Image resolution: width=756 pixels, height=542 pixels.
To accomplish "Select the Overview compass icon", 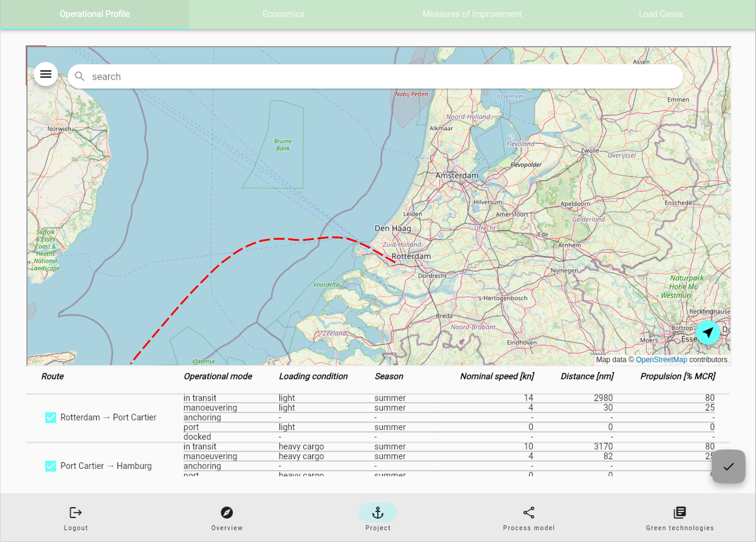I will [227, 513].
